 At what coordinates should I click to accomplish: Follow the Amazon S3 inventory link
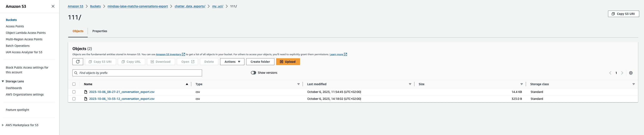click(x=168, y=54)
